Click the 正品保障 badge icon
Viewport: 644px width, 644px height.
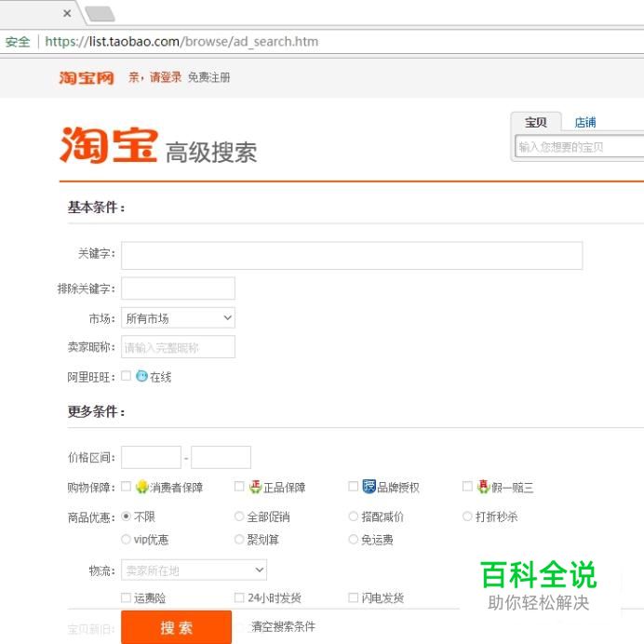pyautogui.click(x=256, y=487)
